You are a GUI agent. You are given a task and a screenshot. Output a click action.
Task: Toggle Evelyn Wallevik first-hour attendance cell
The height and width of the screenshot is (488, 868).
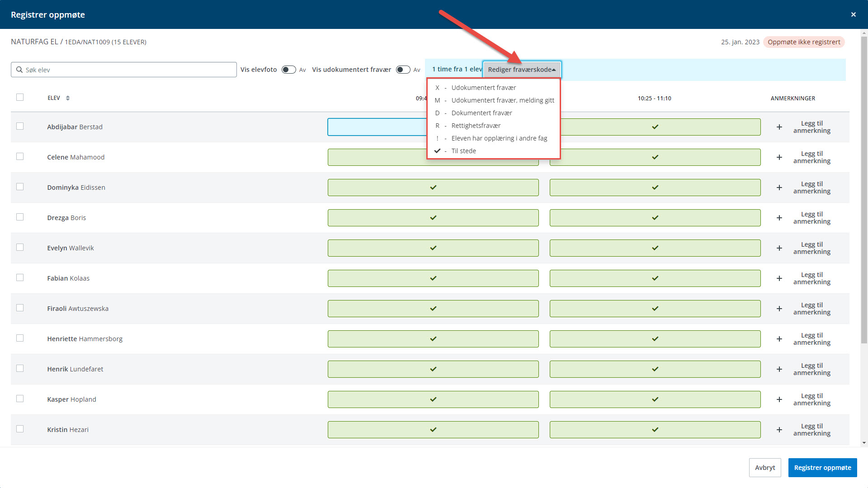433,248
